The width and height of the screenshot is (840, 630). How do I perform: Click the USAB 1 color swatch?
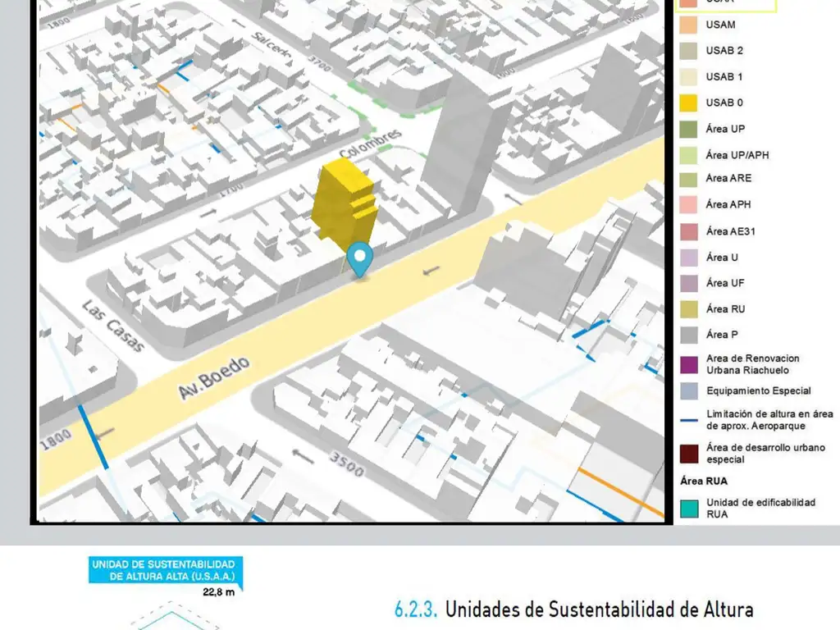coord(688,76)
